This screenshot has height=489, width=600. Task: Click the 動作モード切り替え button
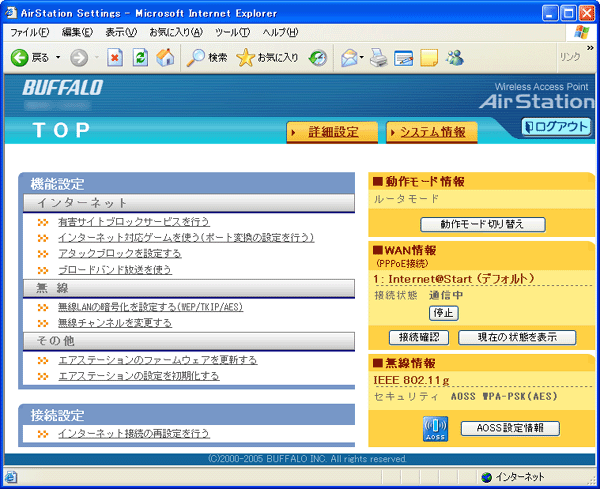pyautogui.click(x=483, y=224)
